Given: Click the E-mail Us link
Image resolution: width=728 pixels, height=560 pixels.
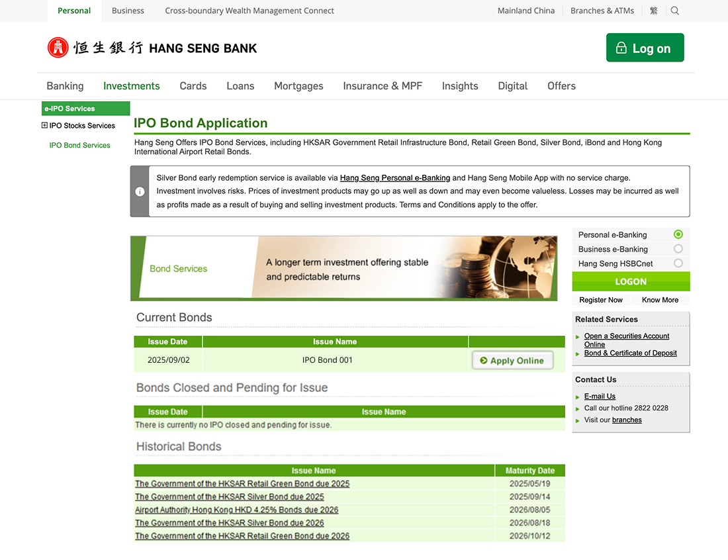Looking at the screenshot, I should click(600, 396).
